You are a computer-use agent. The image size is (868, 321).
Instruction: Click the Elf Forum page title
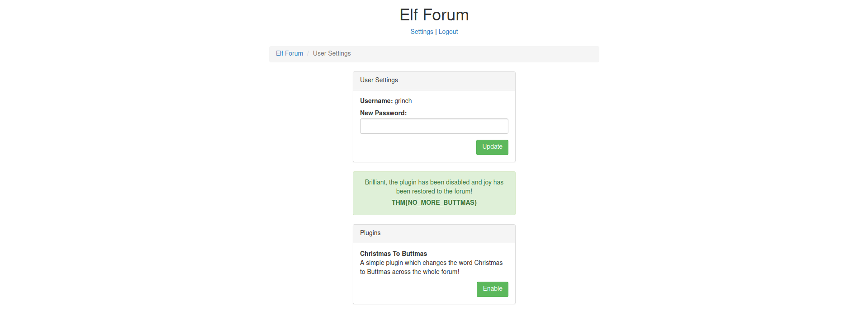point(434,15)
